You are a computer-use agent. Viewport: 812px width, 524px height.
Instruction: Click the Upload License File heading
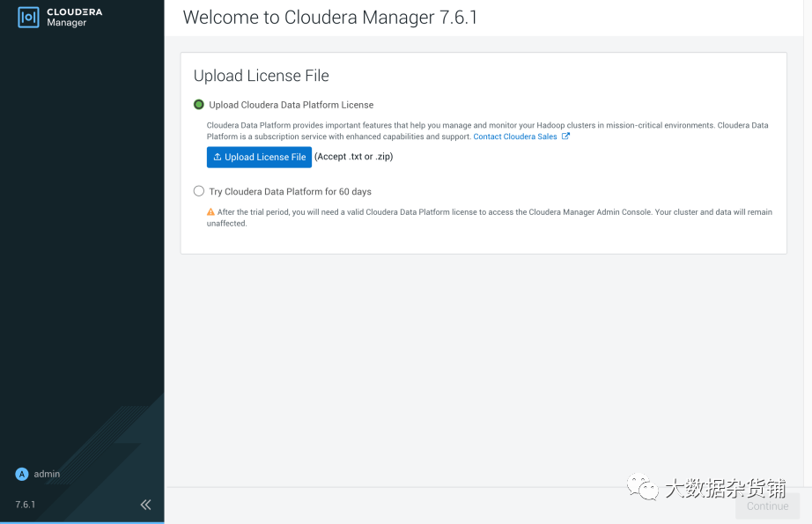tap(261, 76)
